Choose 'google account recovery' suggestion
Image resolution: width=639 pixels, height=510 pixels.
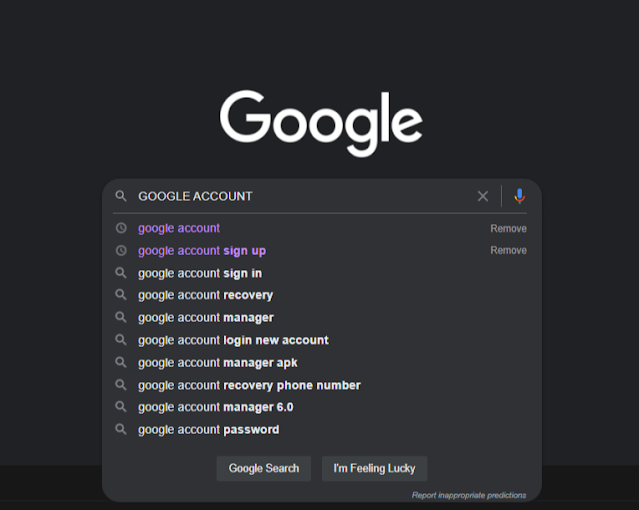(x=322, y=295)
